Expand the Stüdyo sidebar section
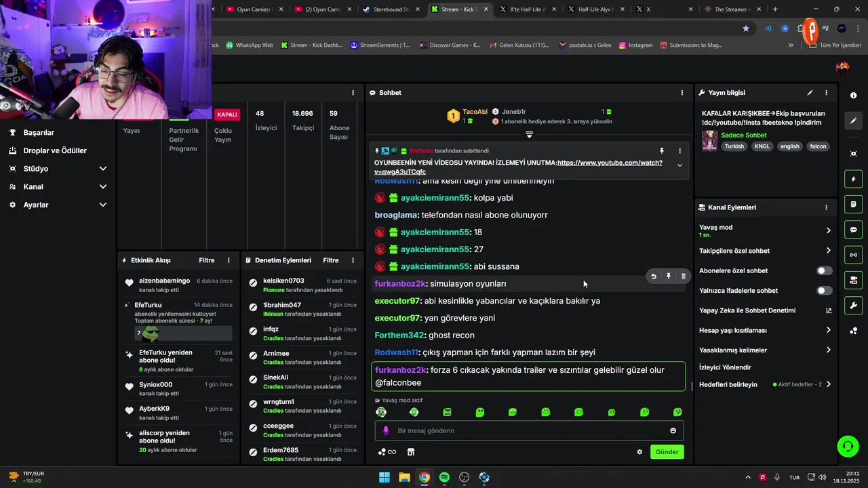Screen dimensions: 868x488 pyautogui.click(x=103, y=169)
